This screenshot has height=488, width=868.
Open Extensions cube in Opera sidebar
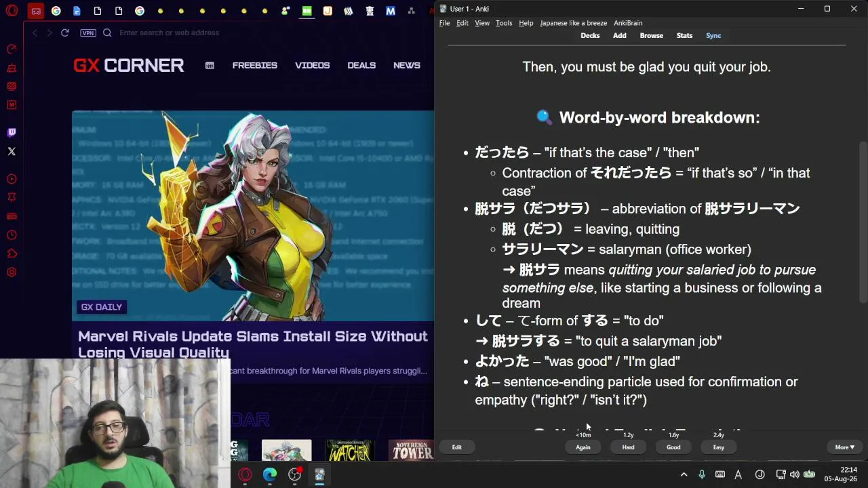(12, 253)
